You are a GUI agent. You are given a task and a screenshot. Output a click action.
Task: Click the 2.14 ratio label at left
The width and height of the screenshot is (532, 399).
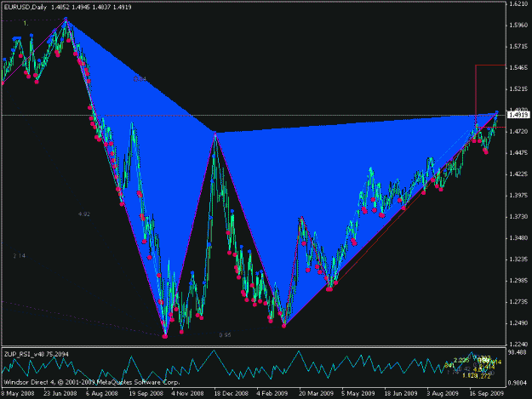click(20, 255)
